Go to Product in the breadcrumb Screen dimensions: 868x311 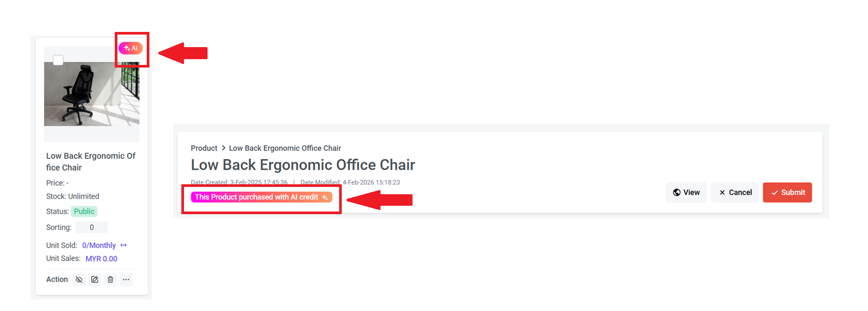pos(204,148)
